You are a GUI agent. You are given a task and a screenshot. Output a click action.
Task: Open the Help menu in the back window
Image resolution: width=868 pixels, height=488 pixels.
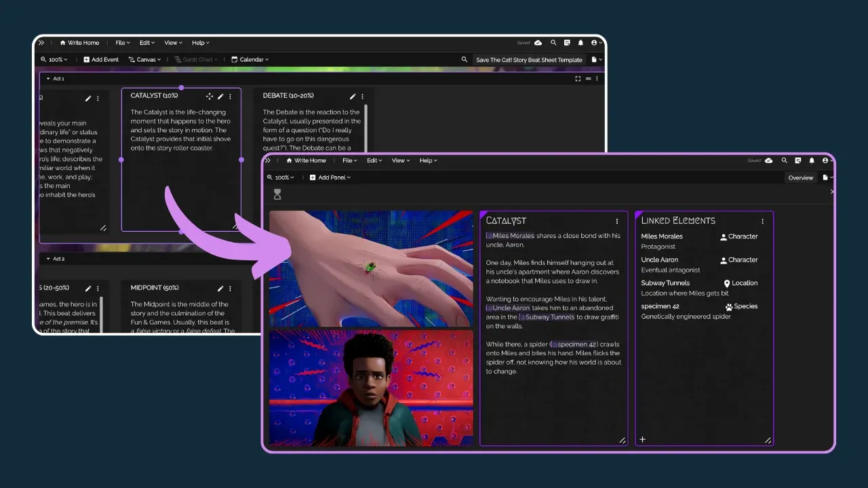point(199,43)
